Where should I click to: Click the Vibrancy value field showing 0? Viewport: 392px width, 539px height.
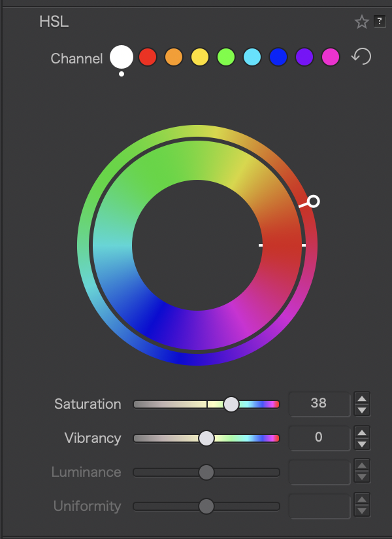coord(319,438)
